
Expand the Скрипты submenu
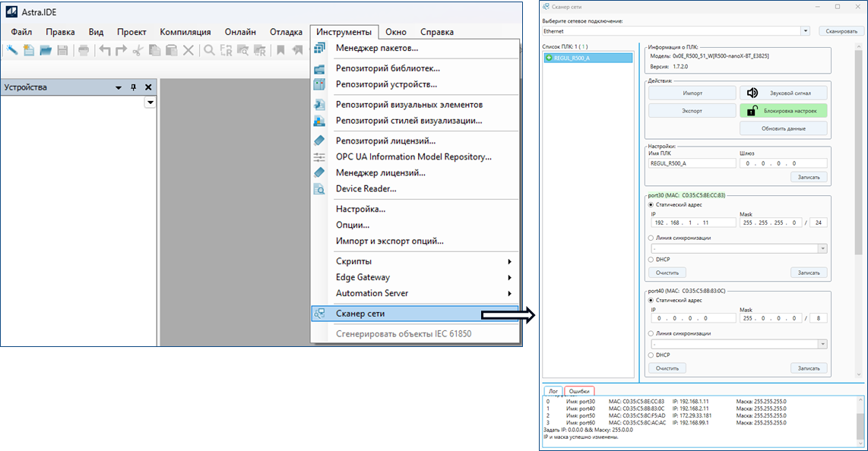pos(422,261)
